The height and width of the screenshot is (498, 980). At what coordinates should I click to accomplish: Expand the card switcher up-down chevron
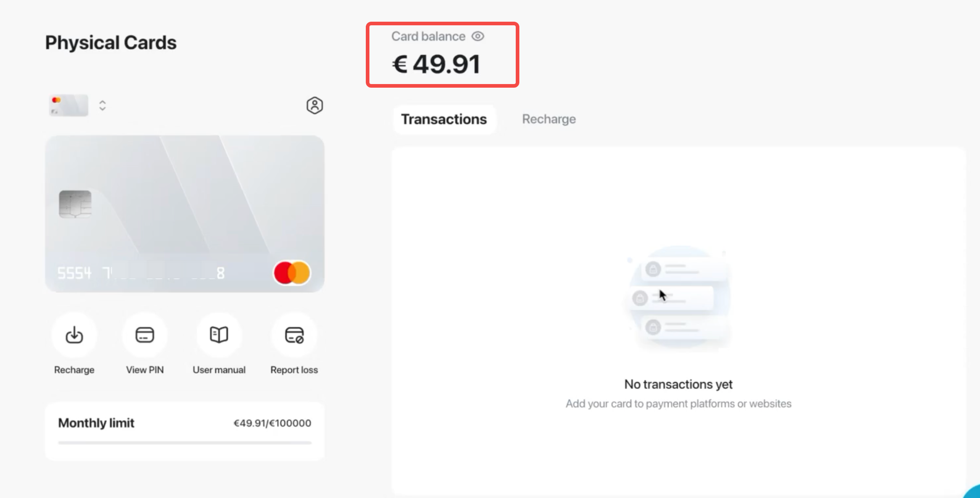103,106
